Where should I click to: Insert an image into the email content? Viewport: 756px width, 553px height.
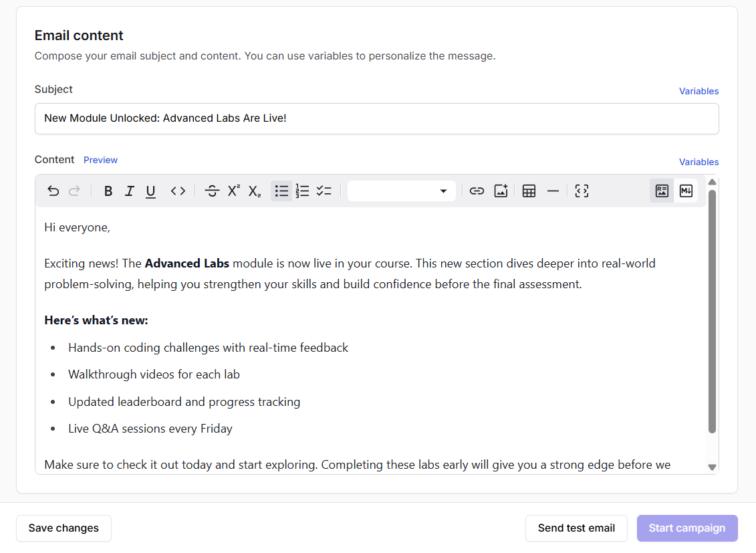click(501, 191)
